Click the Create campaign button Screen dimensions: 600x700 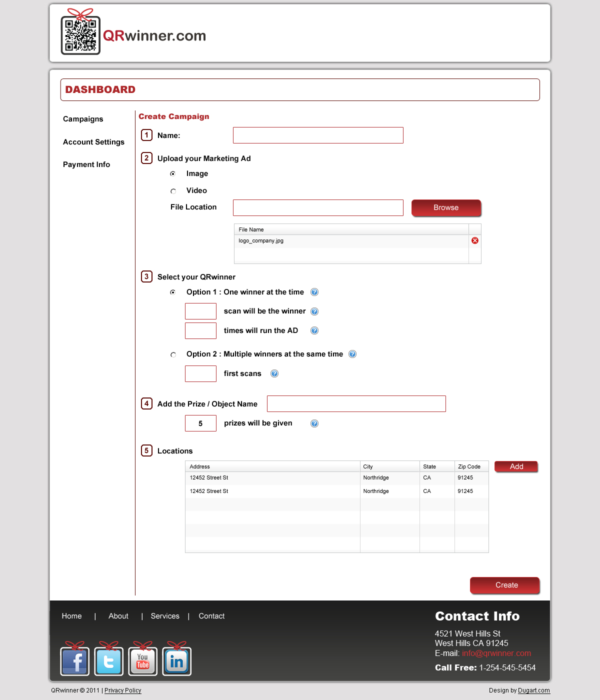click(505, 585)
